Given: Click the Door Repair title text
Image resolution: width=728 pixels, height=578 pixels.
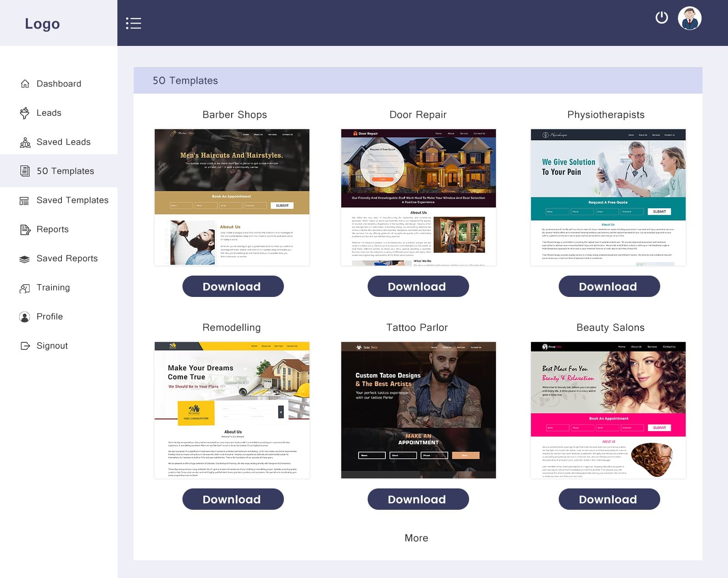Looking at the screenshot, I should tap(418, 115).
